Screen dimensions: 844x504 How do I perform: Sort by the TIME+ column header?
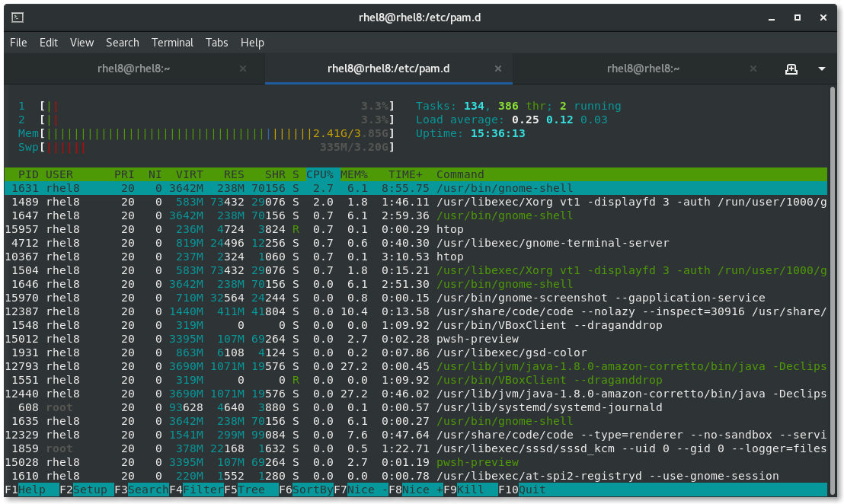pos(405,174)
